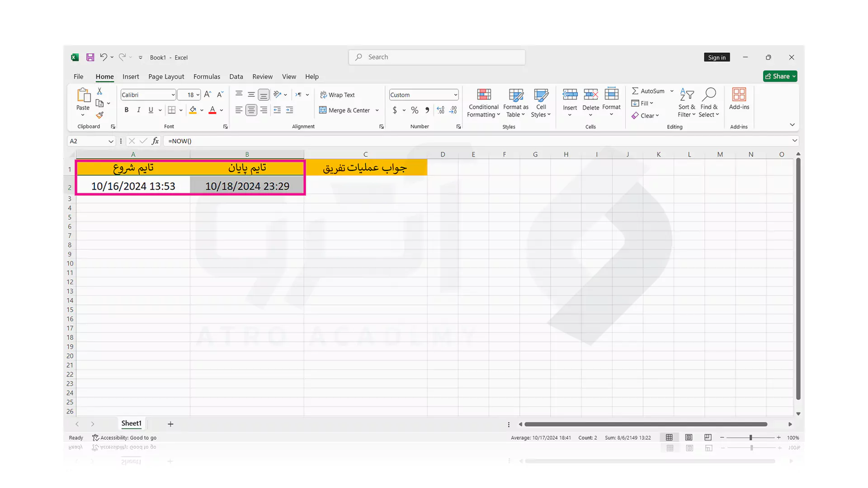868x488 pixels.
Task: Open Sort & Filter menu
Action: point(687,103)
